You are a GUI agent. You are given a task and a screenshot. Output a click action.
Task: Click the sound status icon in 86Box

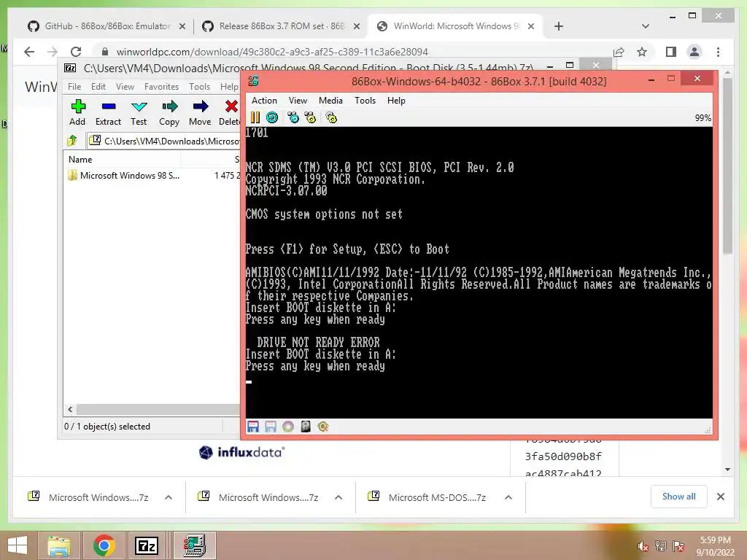[322, 427]
